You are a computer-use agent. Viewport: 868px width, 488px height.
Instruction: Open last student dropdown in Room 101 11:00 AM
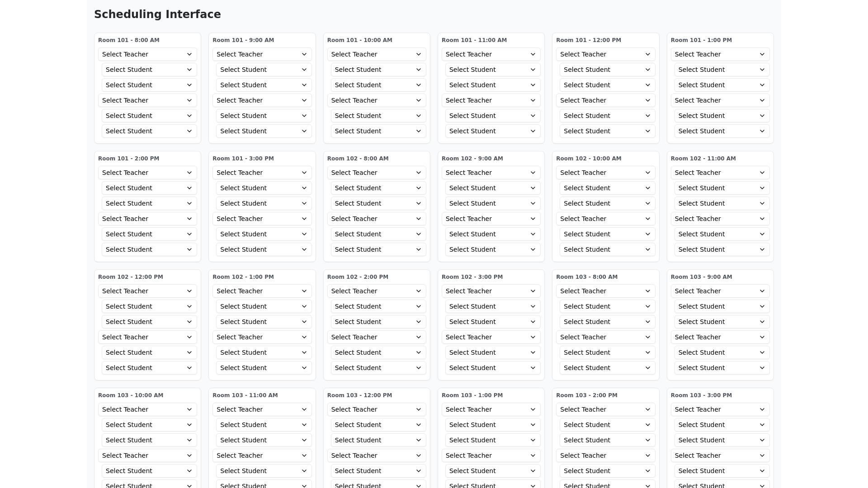(493, 131)
